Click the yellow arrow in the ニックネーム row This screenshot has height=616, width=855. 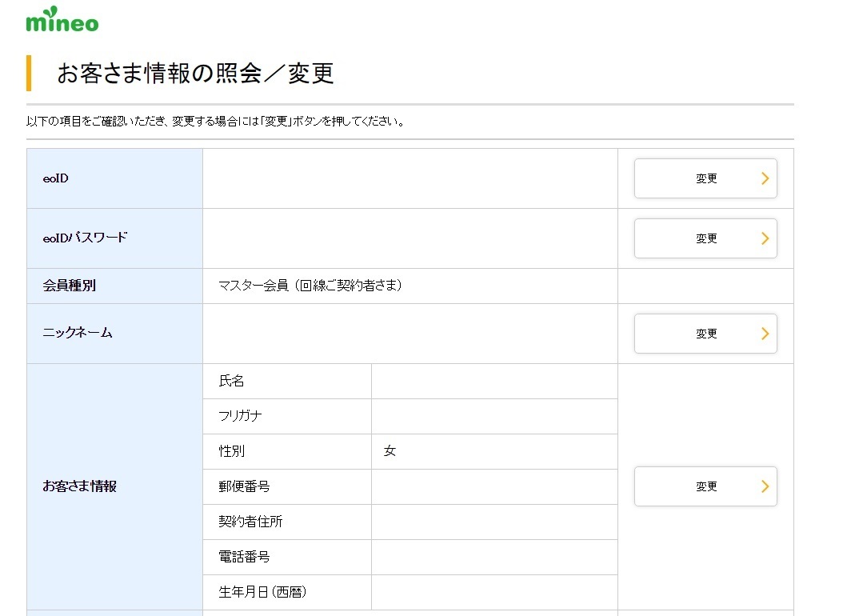pos(765,334)
